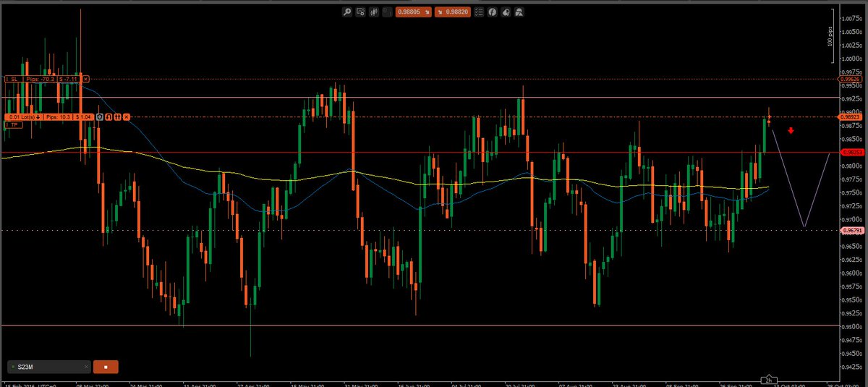Image resolution: width=868 pixels, height=387 pixels.
Task: Click the zoom magnifier icon in the chart toolbar
Action: [x=347, y=12]
